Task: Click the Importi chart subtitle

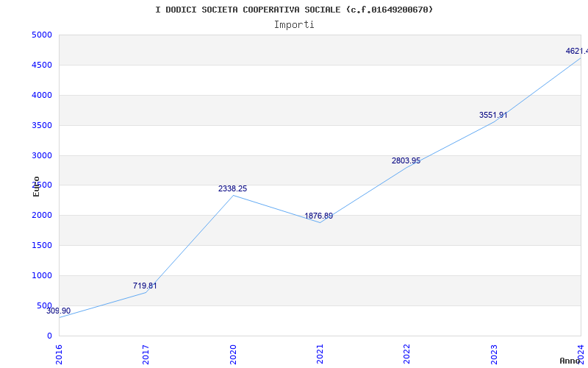Action: [x=294, y=24]
